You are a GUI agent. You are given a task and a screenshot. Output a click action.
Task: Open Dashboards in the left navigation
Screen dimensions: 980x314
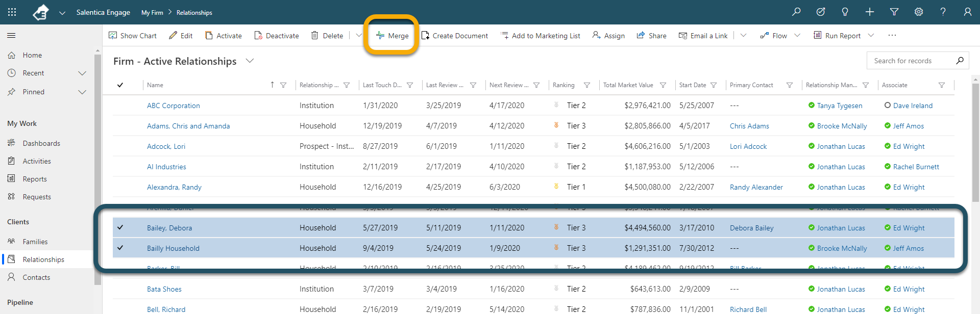coord(41,143)
